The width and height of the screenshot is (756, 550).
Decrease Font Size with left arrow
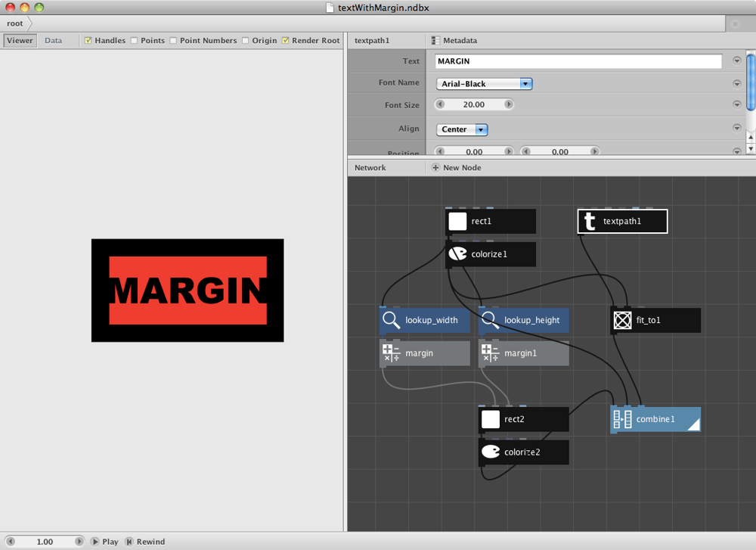point(440,104)
